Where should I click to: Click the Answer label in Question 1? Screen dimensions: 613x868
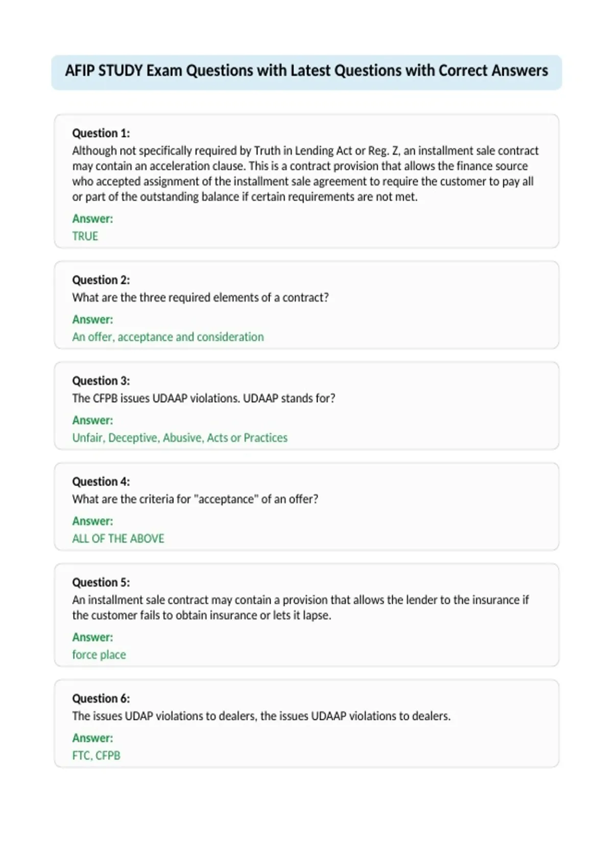coord(92,219)
